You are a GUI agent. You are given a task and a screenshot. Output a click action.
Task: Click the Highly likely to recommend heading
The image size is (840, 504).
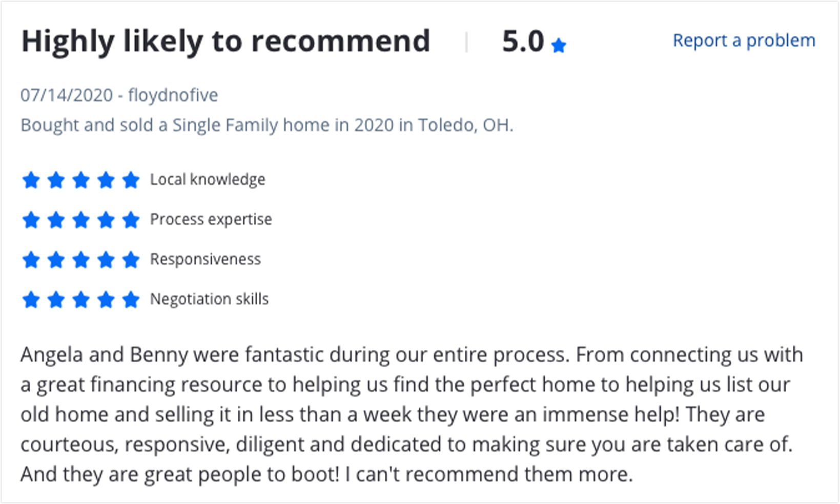[226, 41]
